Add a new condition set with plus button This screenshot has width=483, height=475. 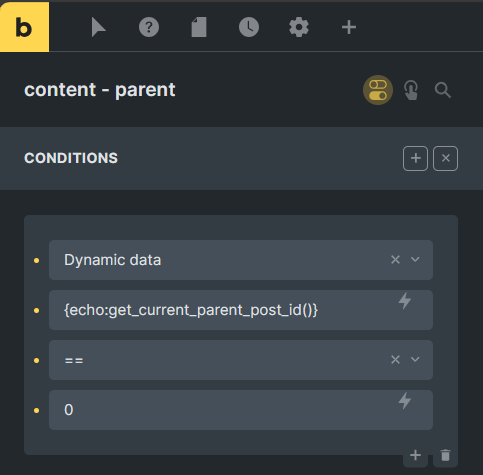pos(415,158)
